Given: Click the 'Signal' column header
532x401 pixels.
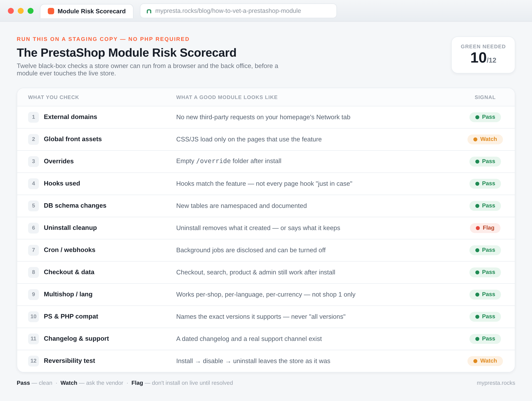Looking at the screenshot, I should click(x=485, y=97).
